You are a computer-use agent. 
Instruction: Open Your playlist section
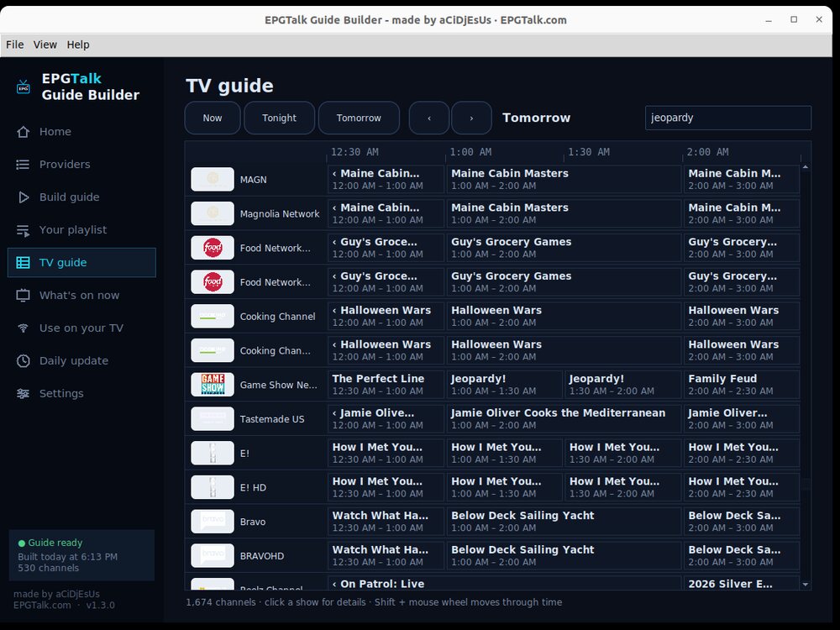[82, 230]
